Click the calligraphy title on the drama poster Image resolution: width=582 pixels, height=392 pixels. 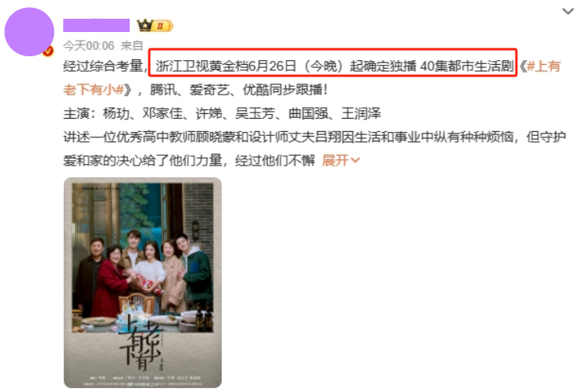pyautogui.click(x=142, y=343)
